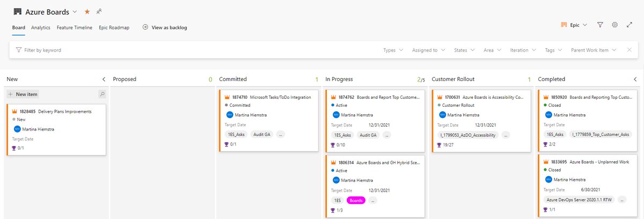The height and width of the screenshot is (219, 644).
Task: Expand 0/1 child items on card 1828485
Action: click(x=18, y=148)
